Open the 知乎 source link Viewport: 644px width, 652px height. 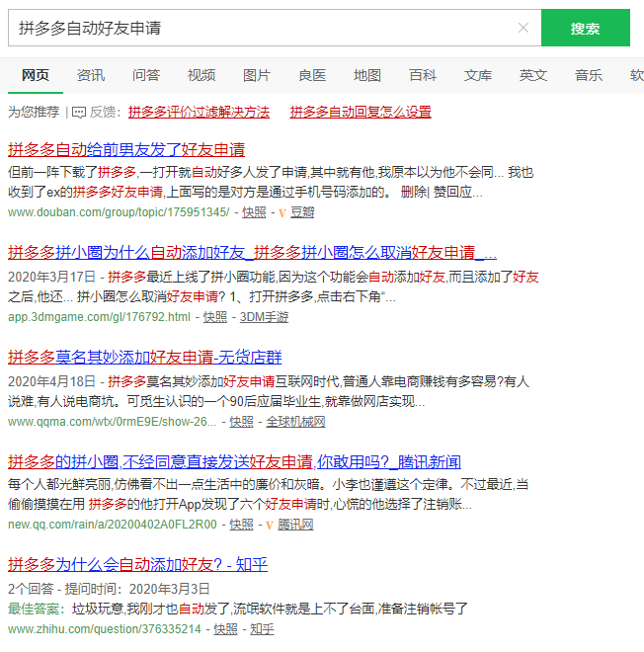click(262, 629)
